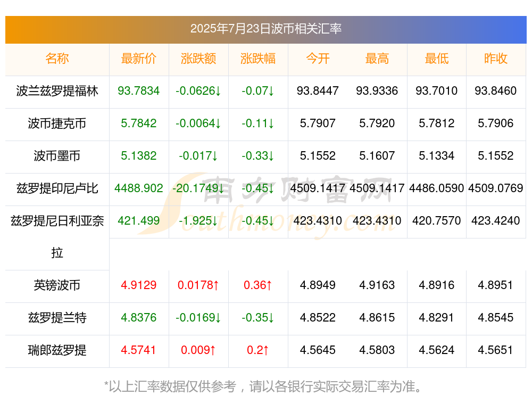
Task: Click the opening value 4.5645
Action: point(318,350)
